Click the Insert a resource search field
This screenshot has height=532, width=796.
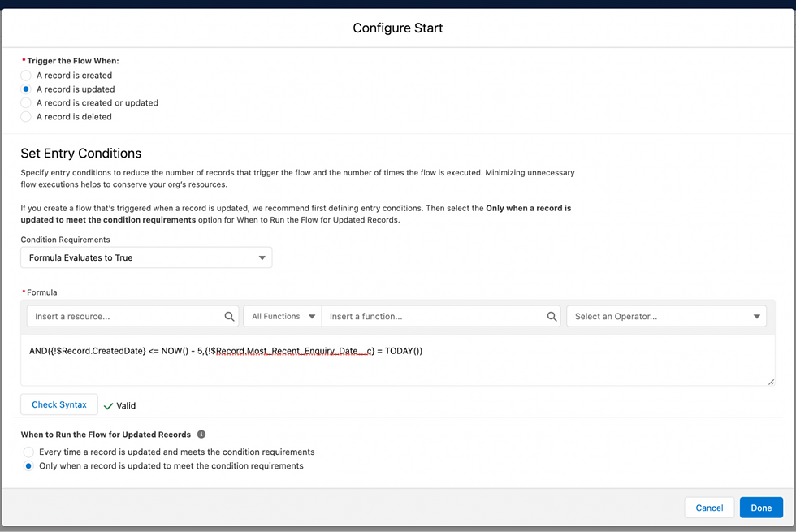pyautogui.click(x=132, y=316)
